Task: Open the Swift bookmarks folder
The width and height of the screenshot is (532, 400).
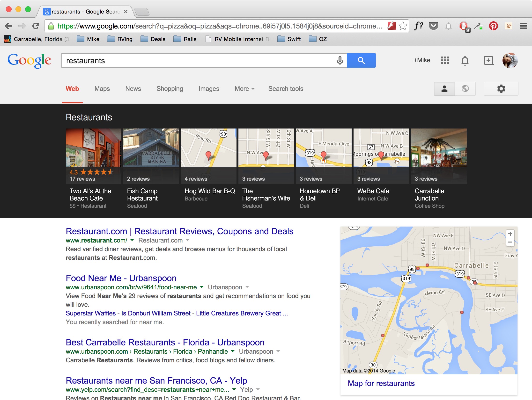Action: pos(289,39)
